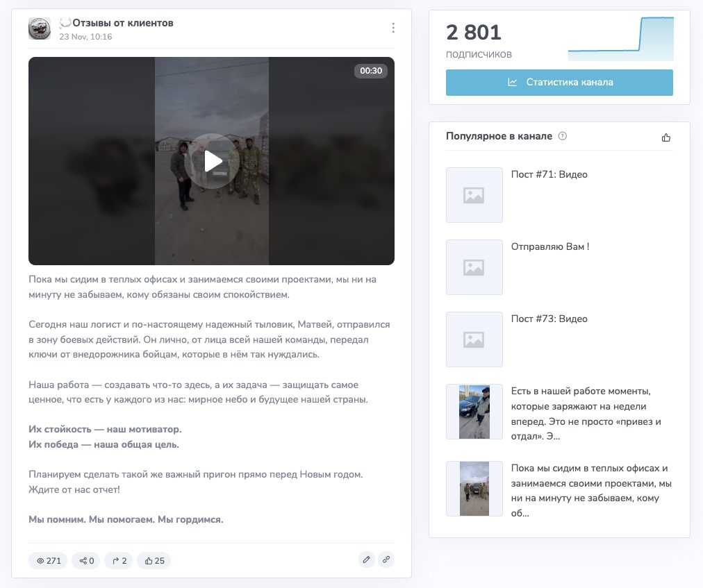703x588 pixels.
Task: Click thumbnail of 'Пока мы сидим' popular post
Action: [x=474, y=489]
